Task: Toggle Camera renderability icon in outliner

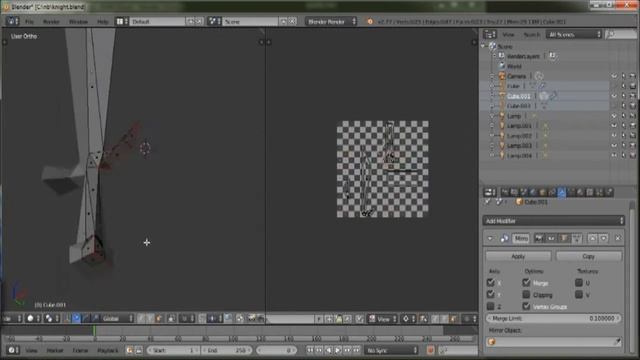Action: [x=632, y=76]
